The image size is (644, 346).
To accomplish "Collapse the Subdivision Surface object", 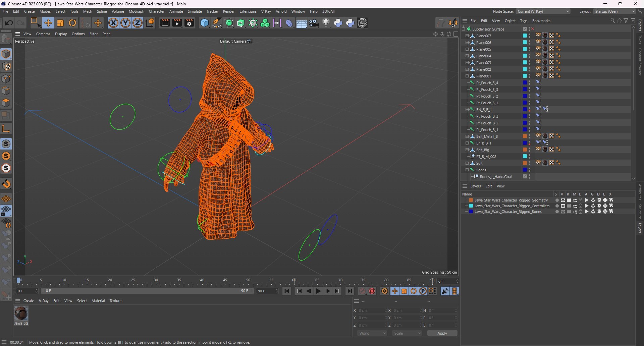I will point(463,29).
